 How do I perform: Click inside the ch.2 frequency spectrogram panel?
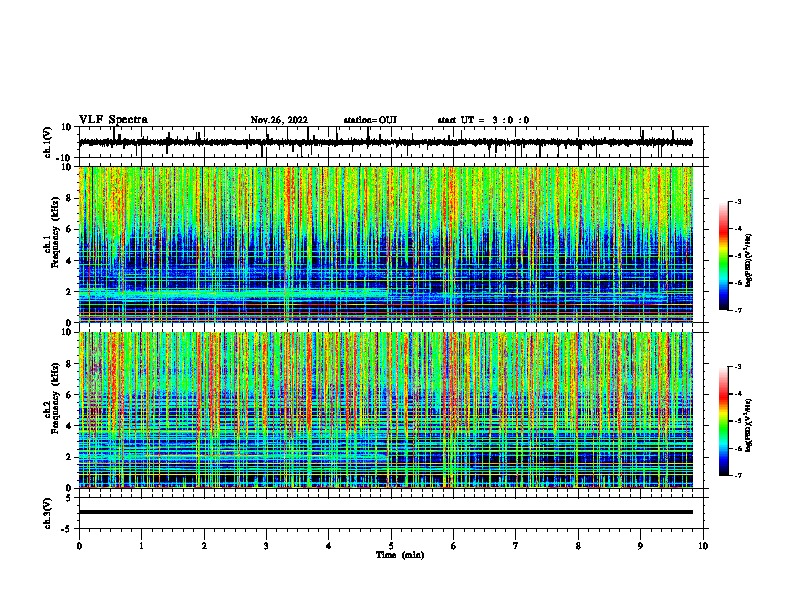click(385, 410)
